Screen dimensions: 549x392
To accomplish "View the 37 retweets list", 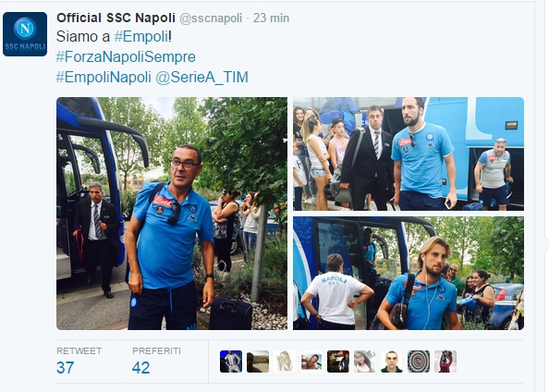I will 79,361.
